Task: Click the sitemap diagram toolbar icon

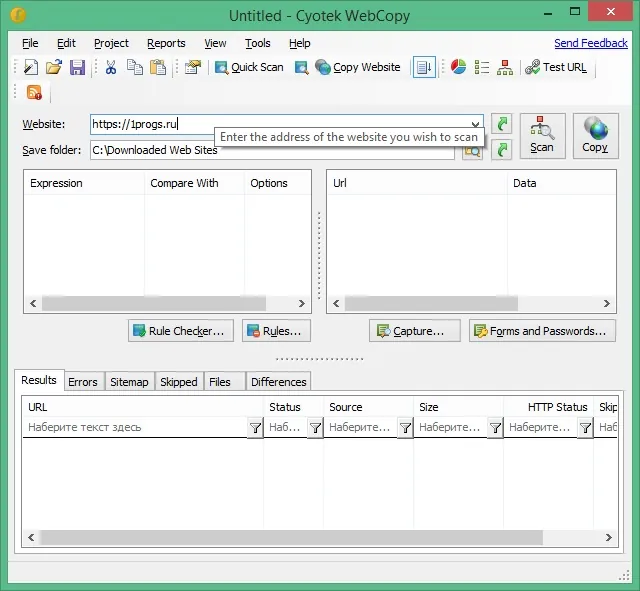Action: click(x=505, y=67)
